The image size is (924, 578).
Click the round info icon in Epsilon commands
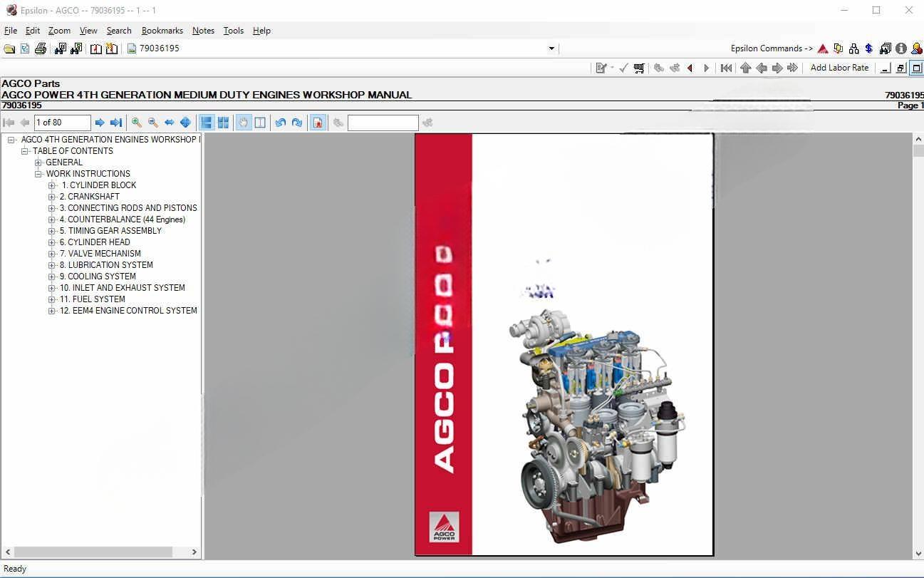click(901, 48)
